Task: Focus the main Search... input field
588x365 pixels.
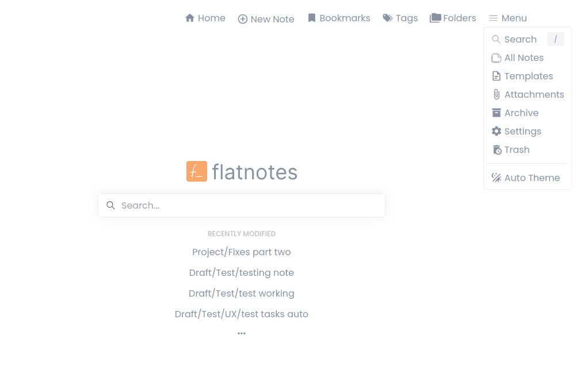Action: coord(242,205)
